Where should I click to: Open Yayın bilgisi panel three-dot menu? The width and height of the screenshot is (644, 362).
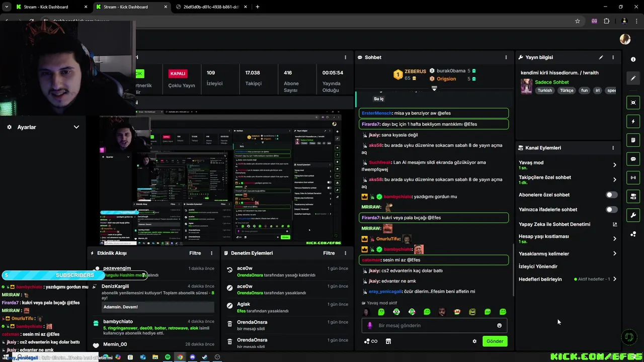(613, 57)
